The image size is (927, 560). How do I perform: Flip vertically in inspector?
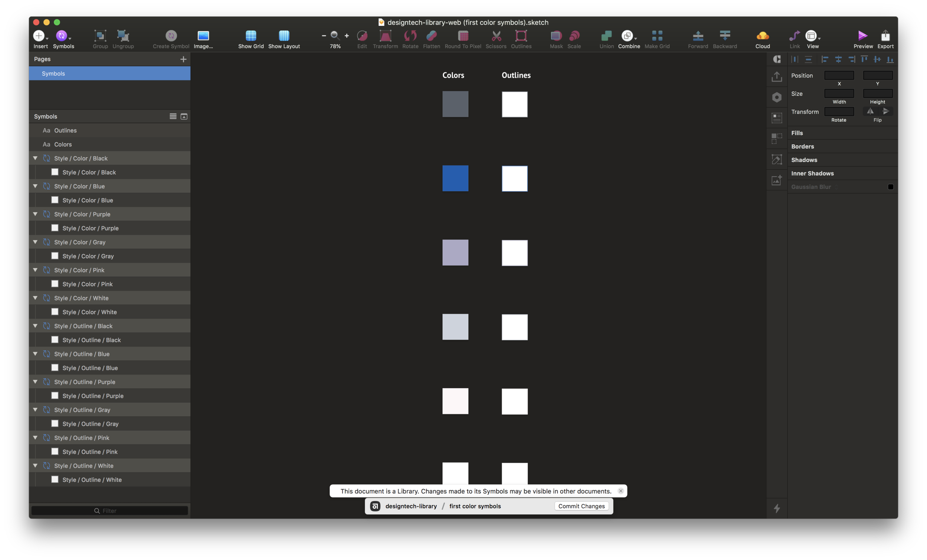[885, 111]
